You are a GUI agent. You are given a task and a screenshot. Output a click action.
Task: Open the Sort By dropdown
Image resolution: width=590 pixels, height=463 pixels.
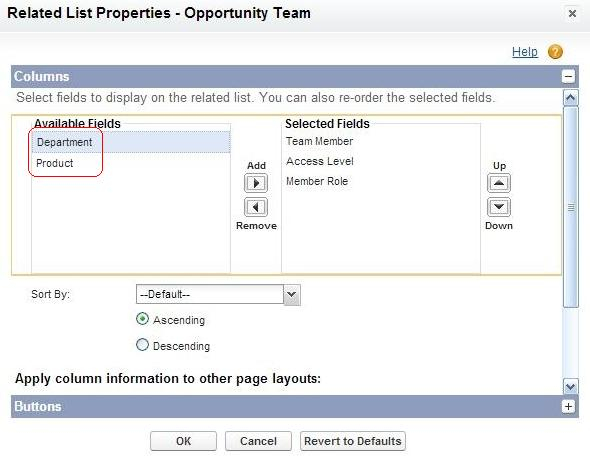click(x=218, y=294)
